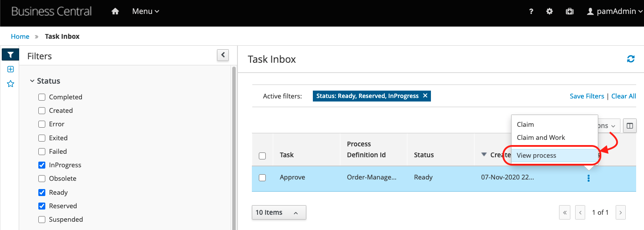The image size is (644, 230).
Task: Uncheck the Ready status filter
Action: [x=42, y=193]
